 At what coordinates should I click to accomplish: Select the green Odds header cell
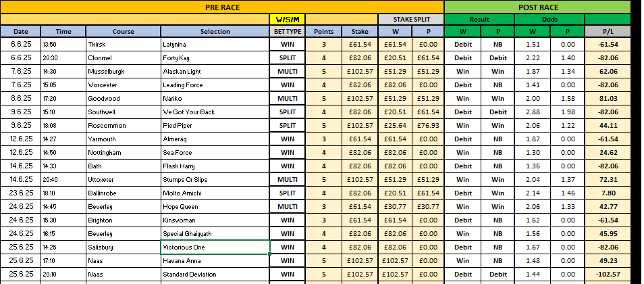pyautogui.click(x=549, y=20)
